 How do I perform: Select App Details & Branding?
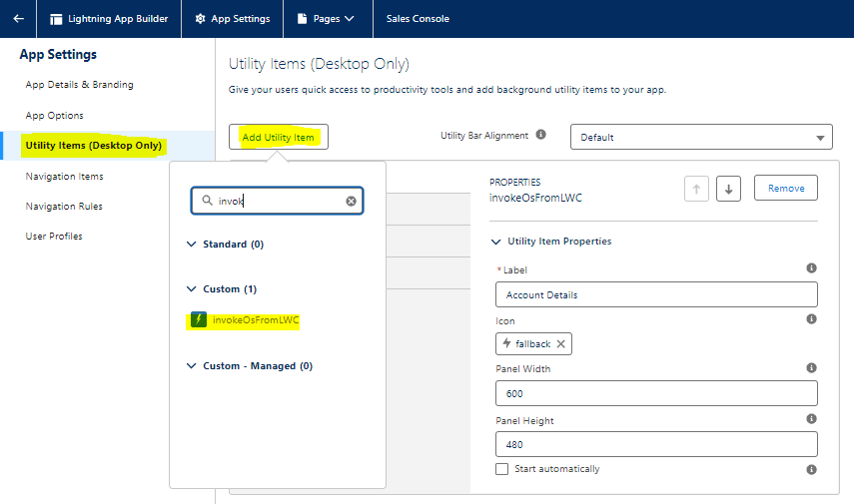(x=80, y=85)
